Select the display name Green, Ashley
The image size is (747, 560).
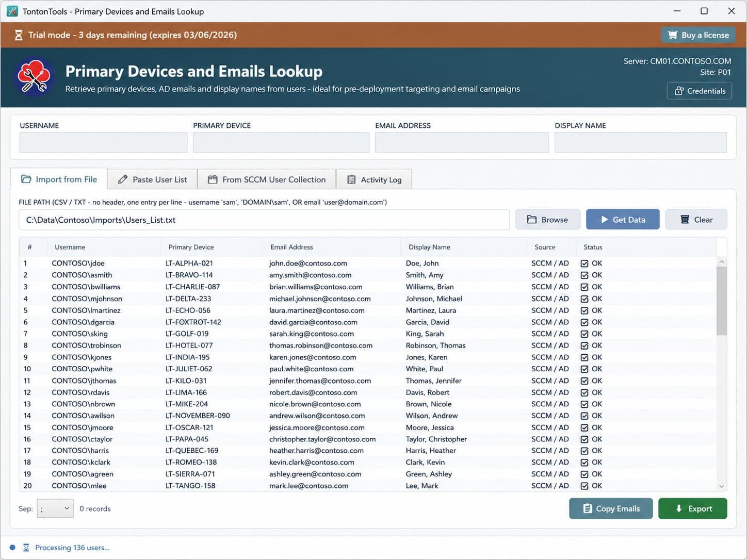pos(429,474)
